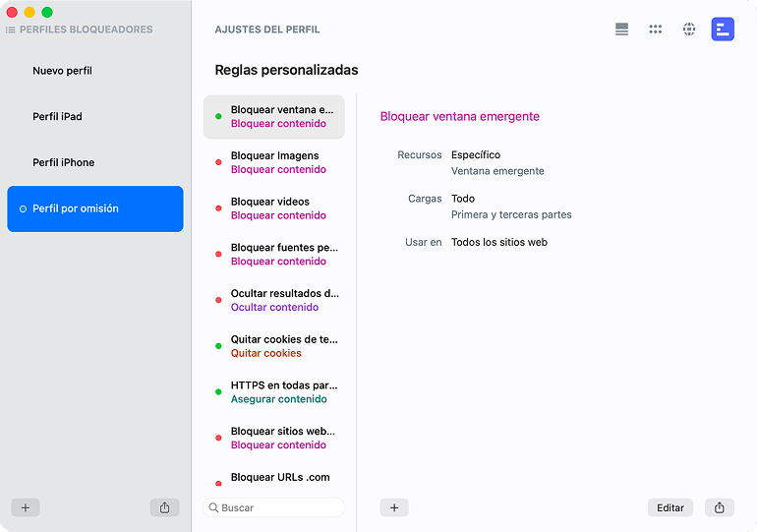Toggle status dot of Bloquear Imagens rule

(x=218, y=162)
